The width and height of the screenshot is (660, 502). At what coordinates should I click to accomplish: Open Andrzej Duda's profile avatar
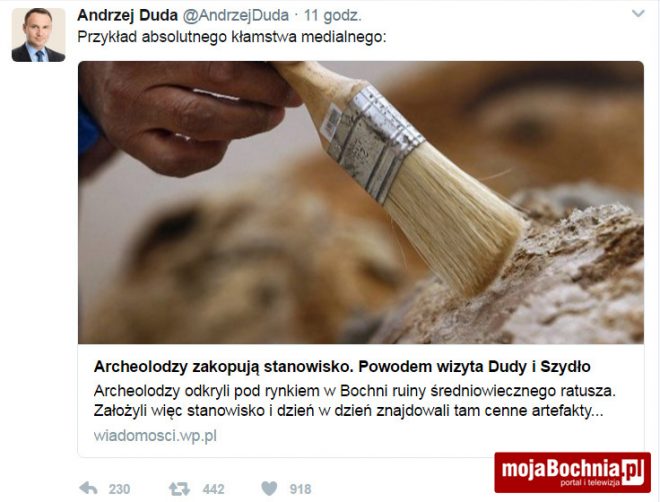[38, 35]
